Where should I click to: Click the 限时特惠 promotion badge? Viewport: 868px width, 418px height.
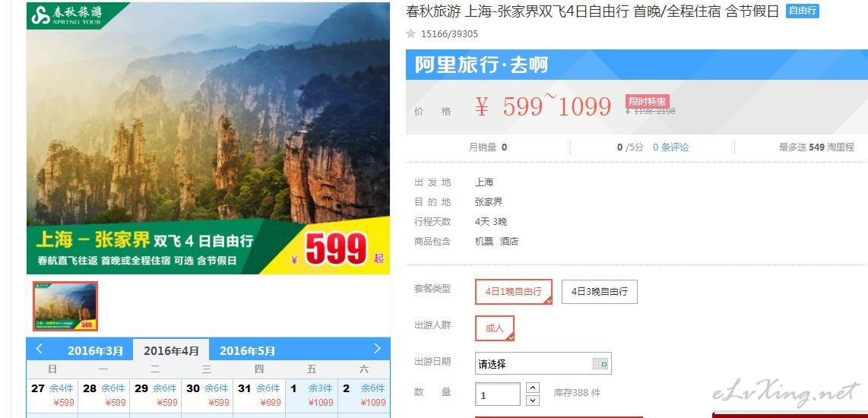[x=647, y=102]
